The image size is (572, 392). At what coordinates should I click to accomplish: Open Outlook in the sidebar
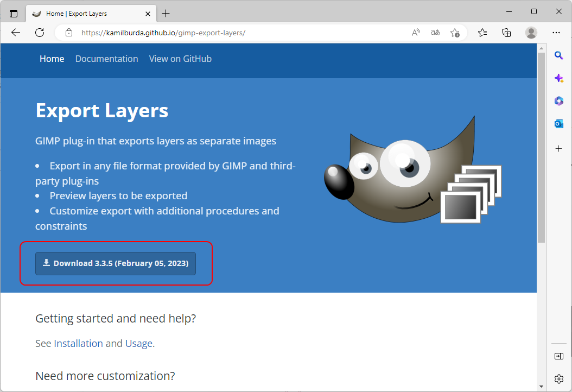[558, 124]
